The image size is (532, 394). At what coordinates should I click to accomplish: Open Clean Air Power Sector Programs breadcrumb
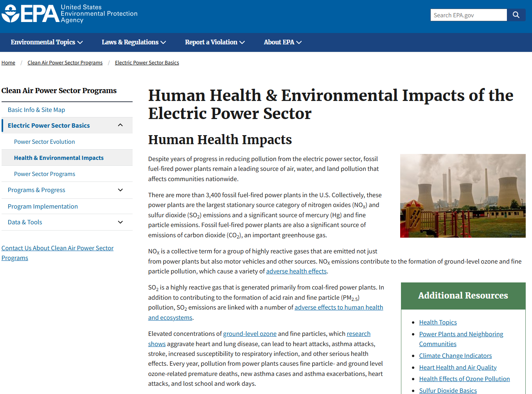(x=65, y=62)
